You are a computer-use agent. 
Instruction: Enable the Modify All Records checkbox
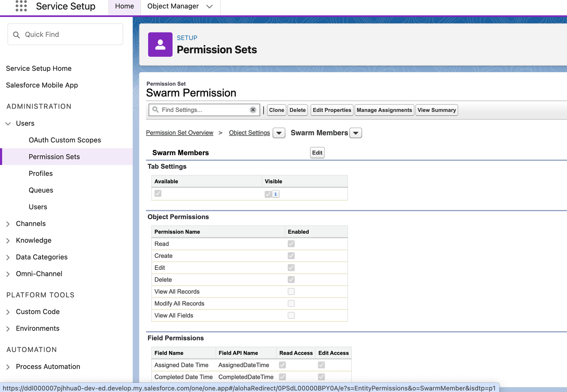[291, 303]
